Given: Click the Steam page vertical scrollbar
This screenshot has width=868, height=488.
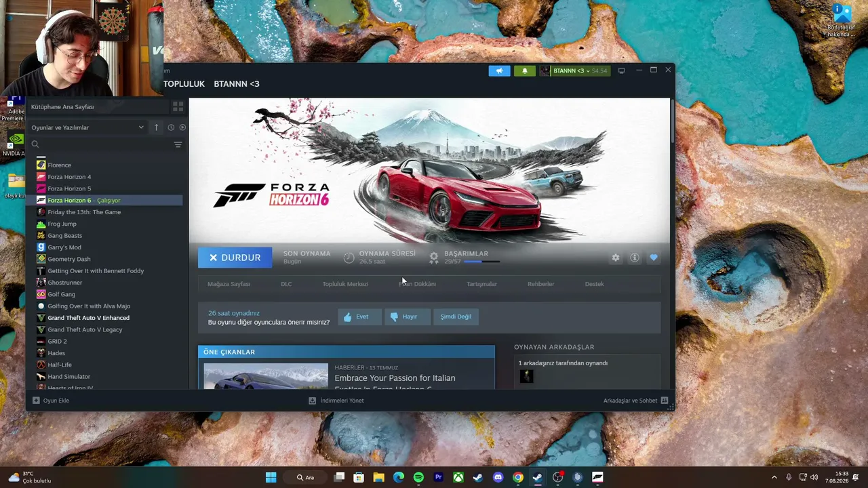Looking at the screenshot, I should [x=671, y=121].
